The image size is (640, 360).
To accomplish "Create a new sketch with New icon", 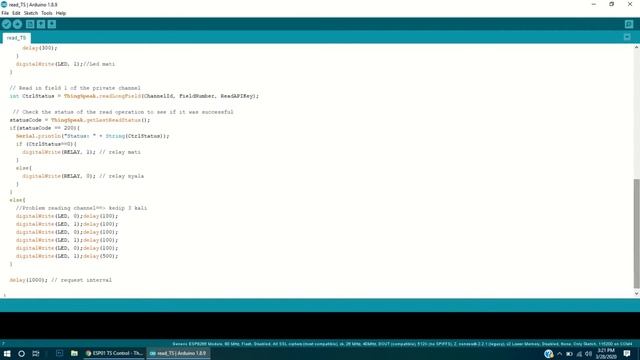I will (30, 24).
